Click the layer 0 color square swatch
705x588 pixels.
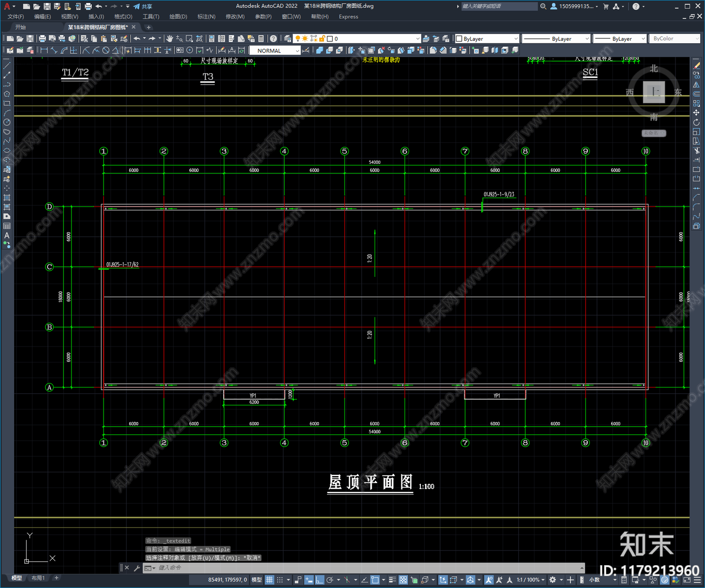[x=330, y=39]
